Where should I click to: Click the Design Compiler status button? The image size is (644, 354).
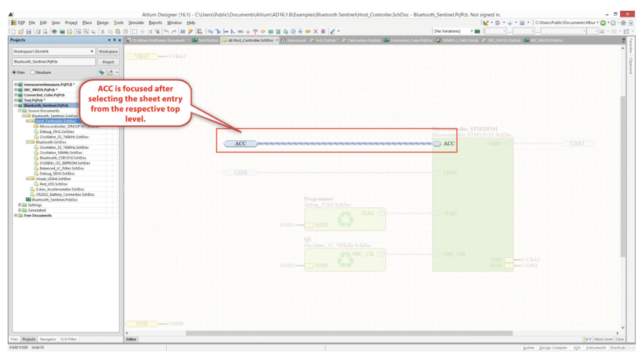pos(553,348)
